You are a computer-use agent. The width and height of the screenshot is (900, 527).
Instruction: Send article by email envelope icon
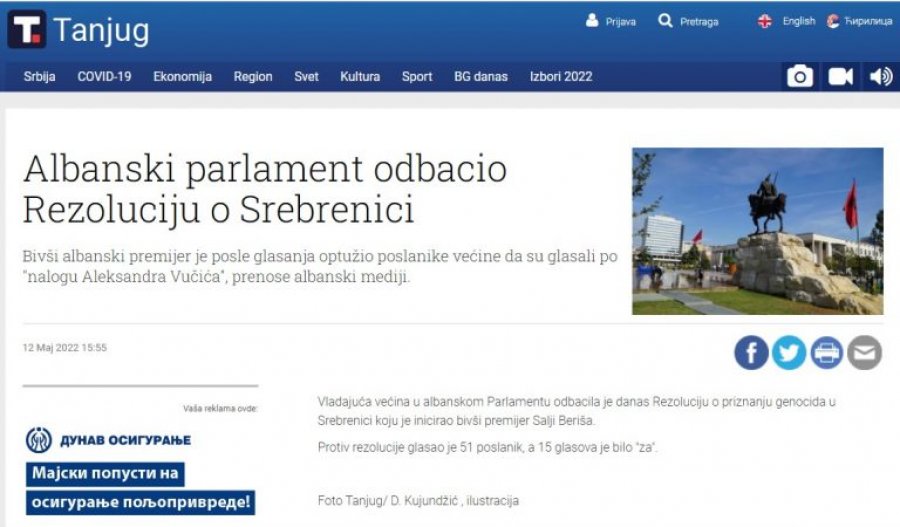(864, 352)
